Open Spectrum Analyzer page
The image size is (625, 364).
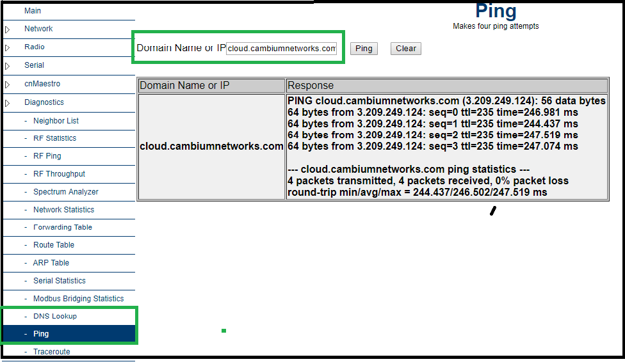[x=66, y=191]
